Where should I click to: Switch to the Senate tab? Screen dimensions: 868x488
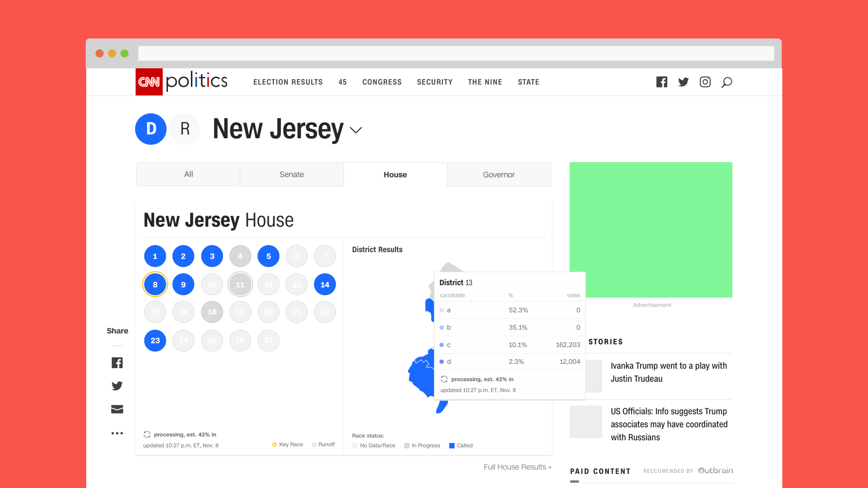tap(292, 174)
